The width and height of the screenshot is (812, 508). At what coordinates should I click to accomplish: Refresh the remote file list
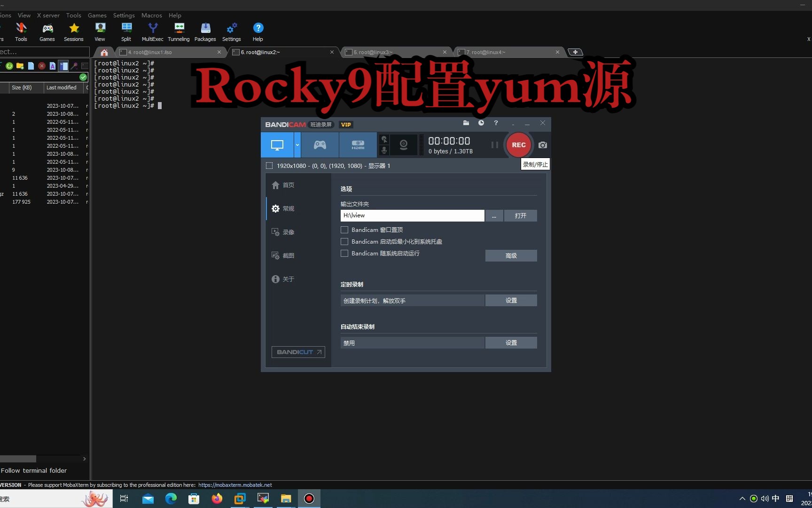click(9, 66)
